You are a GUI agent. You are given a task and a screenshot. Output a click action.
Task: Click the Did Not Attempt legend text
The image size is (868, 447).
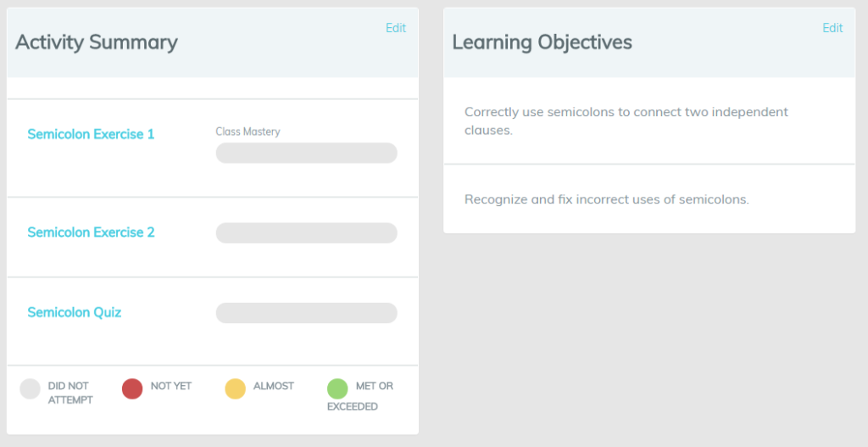pyautogui.click(x=70, y=393)
